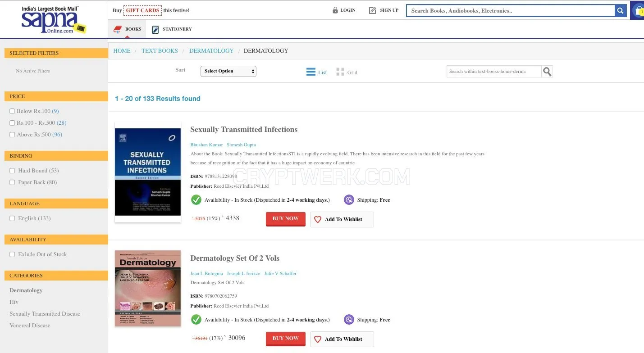Viewport: 644px width, 353px height.
Task: Click the main search books input field
Action: (x=511, y=11)
